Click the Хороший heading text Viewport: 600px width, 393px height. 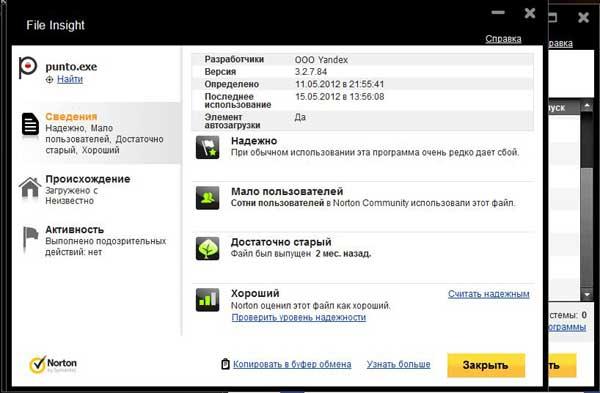click(x=255, y=293)
